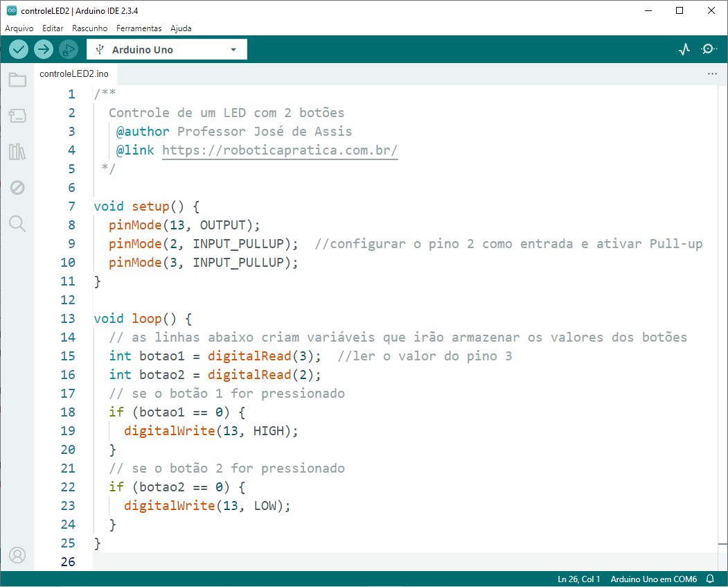Viewport: 728px width, 587px height.
Task: Click Ln 26, Col 1 in status bar
Action: pyautogui.click(x=578, y=579)
